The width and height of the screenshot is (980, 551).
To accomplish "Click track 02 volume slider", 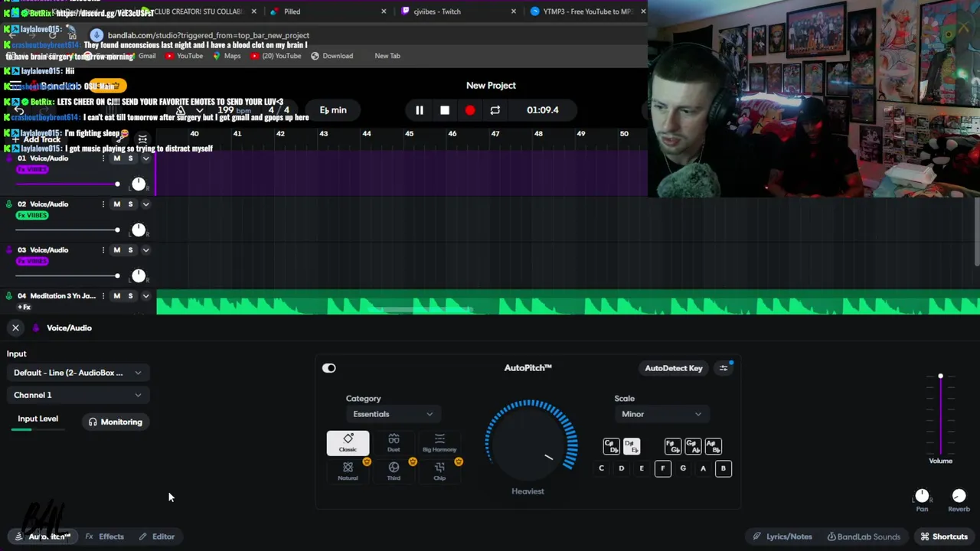I will click(67, 230).
